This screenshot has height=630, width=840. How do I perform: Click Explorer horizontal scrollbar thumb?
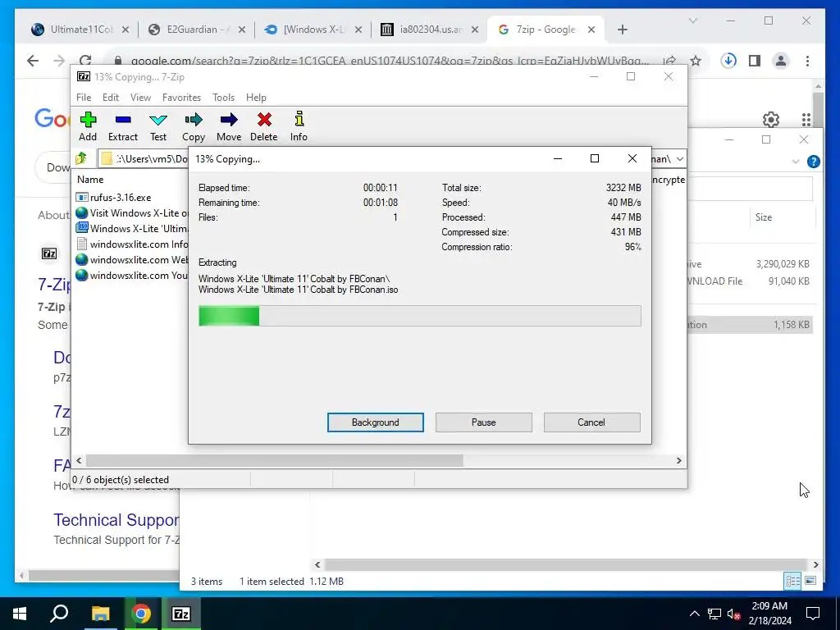(x=566, y=564)
